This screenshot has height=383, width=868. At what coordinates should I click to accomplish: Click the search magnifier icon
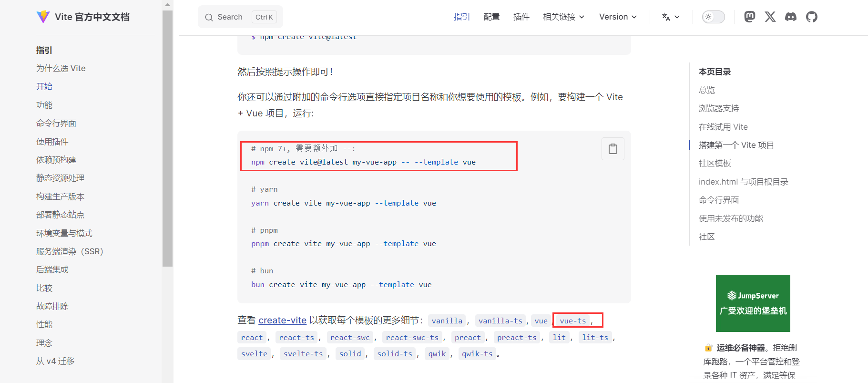pos(209,17)
